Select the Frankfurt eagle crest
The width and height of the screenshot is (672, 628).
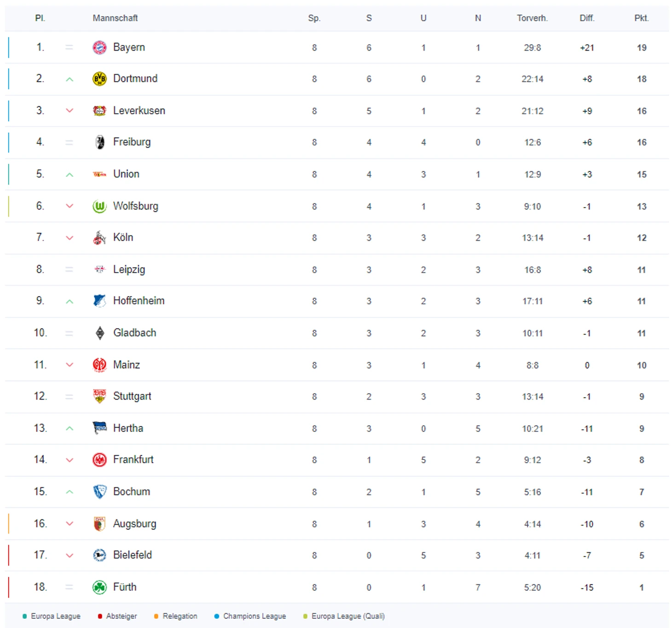[x=99, y=459]
